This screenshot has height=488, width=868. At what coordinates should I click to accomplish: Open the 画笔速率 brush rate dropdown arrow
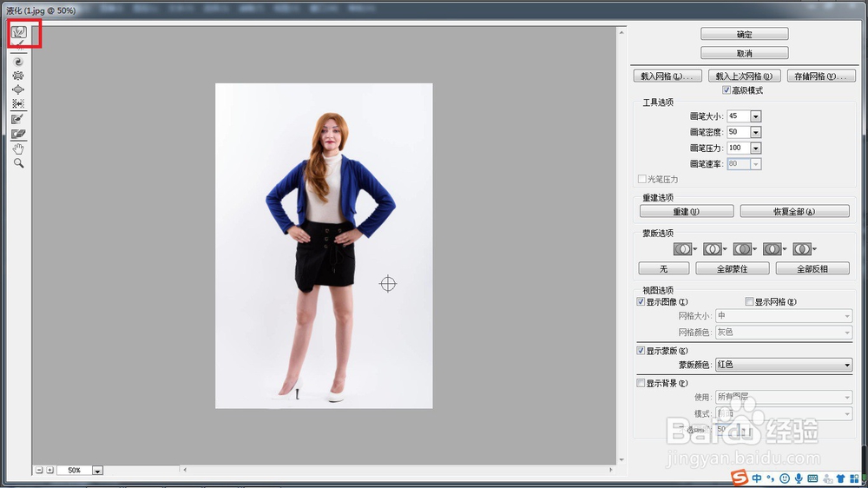tap(756, 164)
